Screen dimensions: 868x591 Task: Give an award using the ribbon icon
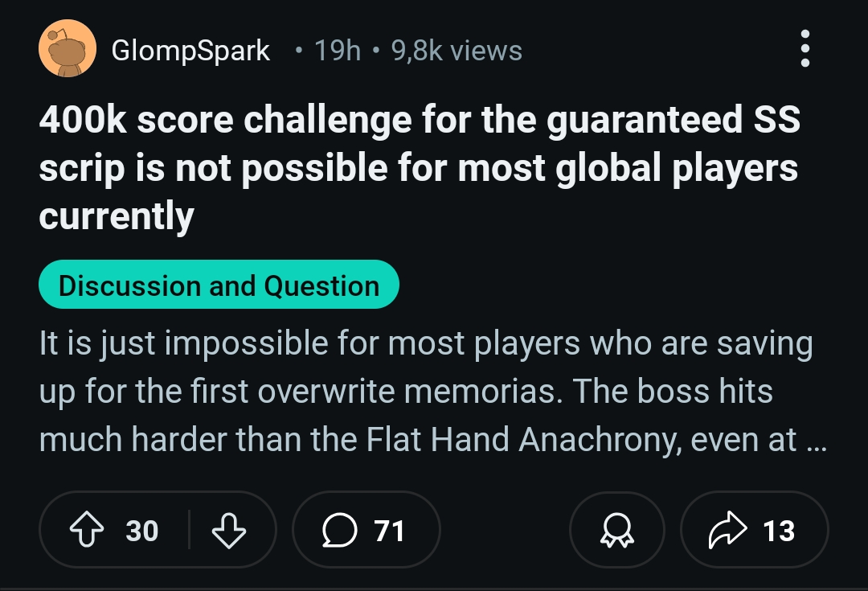[x=617, y=530]
